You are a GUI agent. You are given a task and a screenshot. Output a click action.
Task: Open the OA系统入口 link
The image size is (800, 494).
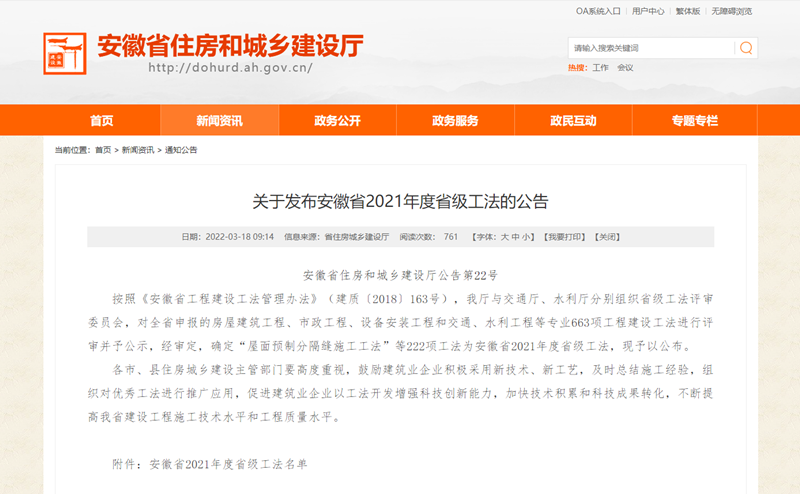(x=599, y=11)
